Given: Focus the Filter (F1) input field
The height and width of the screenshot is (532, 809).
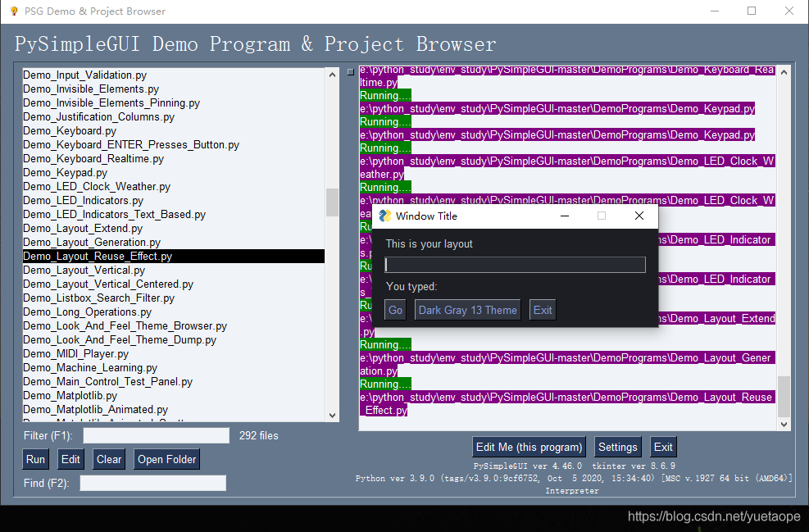Looking at the screenshot, I should 157,435.
